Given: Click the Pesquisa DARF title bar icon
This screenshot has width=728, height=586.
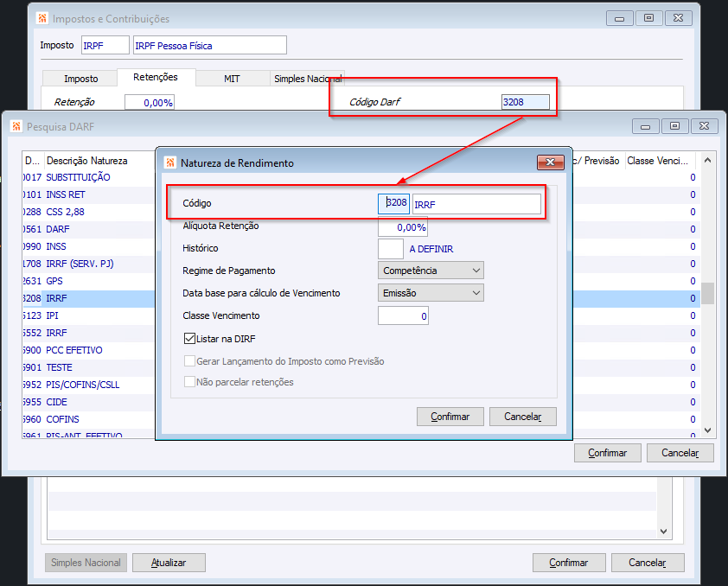Looking at the screenshot, I should click(16, 126).
